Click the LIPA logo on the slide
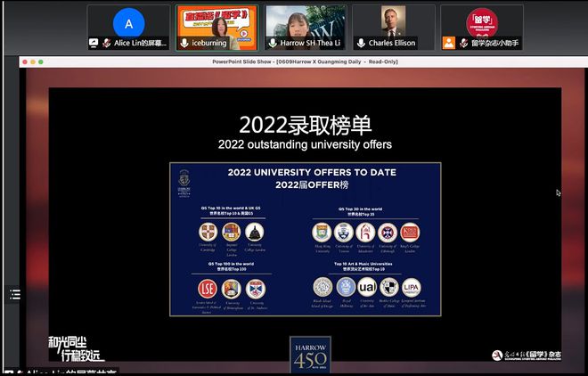The height and width of the screenshot is (376, 588). click(x=412, y=288)
